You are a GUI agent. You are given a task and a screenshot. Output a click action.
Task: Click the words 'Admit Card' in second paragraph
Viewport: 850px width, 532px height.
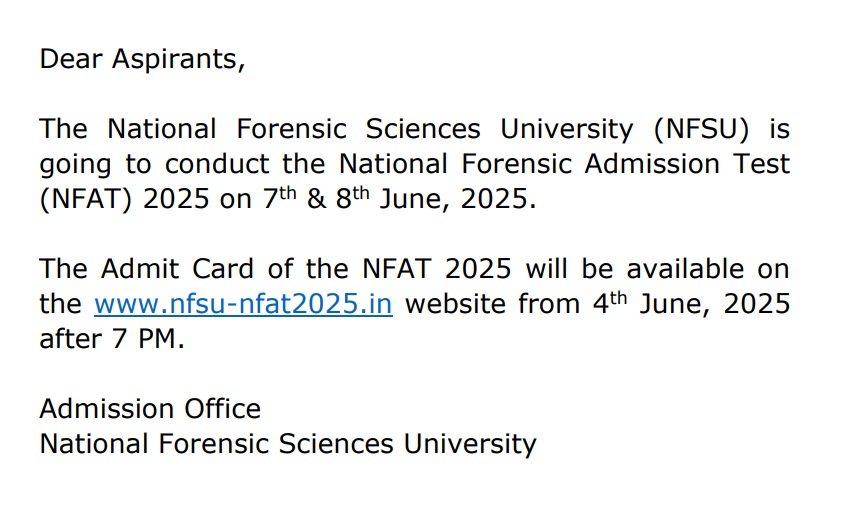point(177,269)
